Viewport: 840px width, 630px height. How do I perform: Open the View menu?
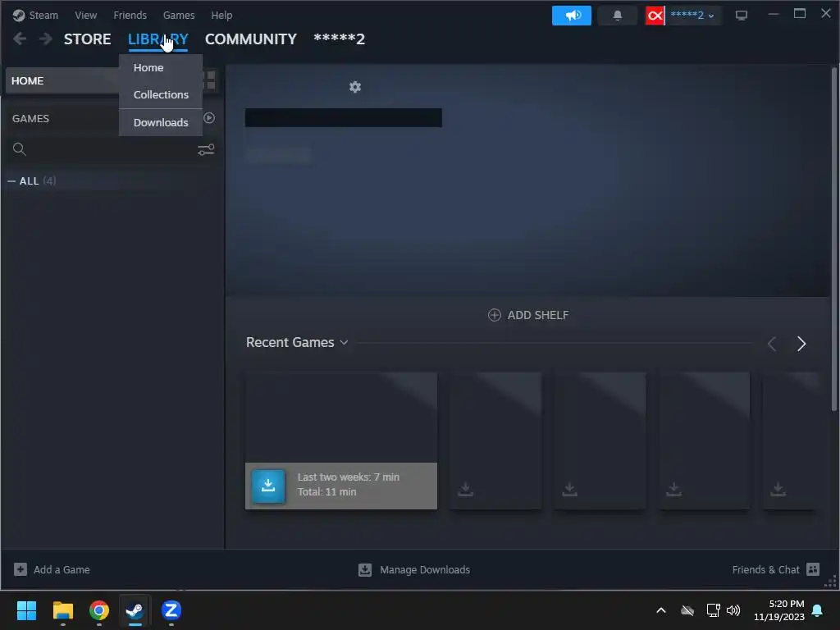(85, 15)
